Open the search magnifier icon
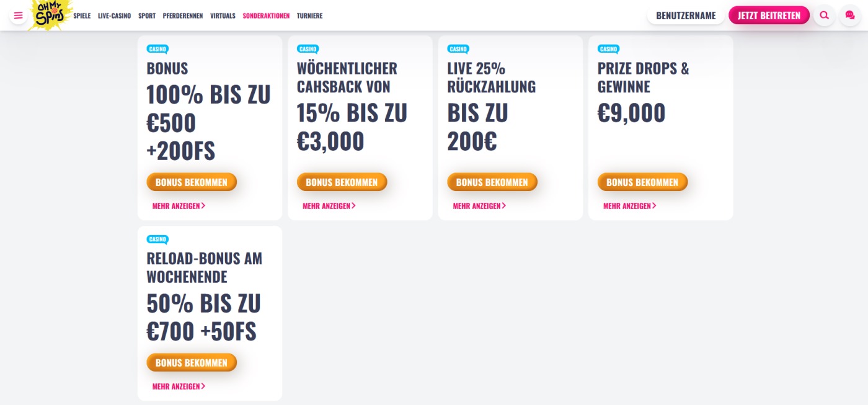868x405 pixels. tap(824, 16)
